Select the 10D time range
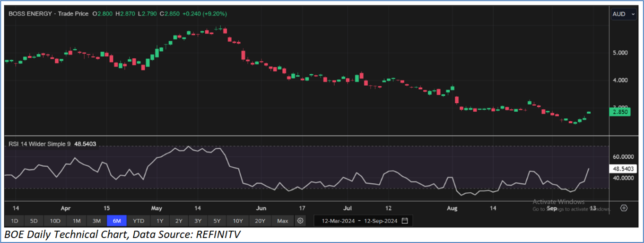 [x=55, y=221]
